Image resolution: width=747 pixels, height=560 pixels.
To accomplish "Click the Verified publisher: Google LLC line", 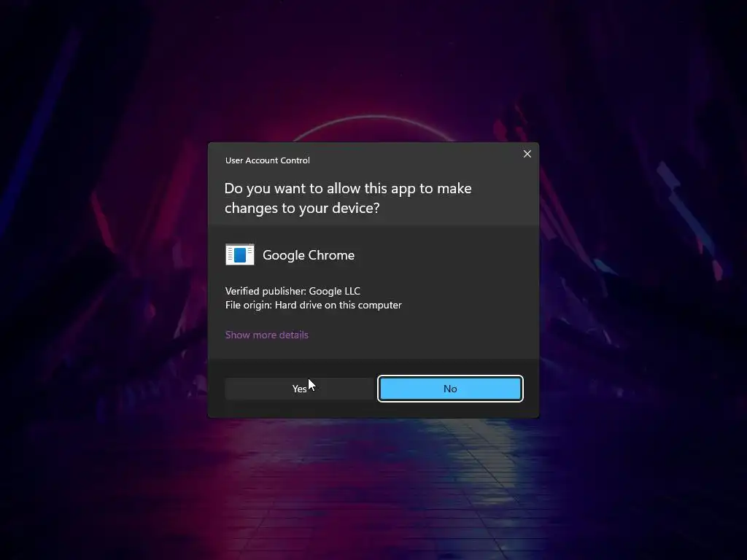I will tap(293, 291).
